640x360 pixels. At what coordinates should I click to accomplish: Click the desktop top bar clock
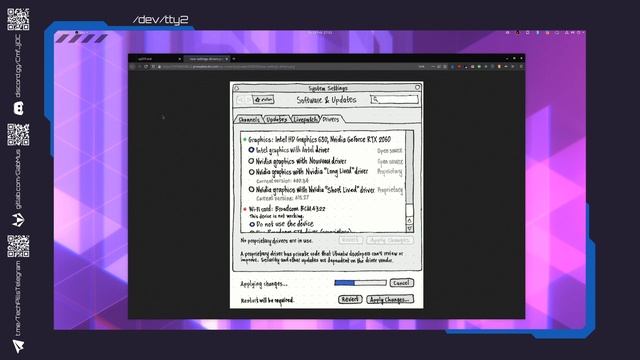point(320,32)
